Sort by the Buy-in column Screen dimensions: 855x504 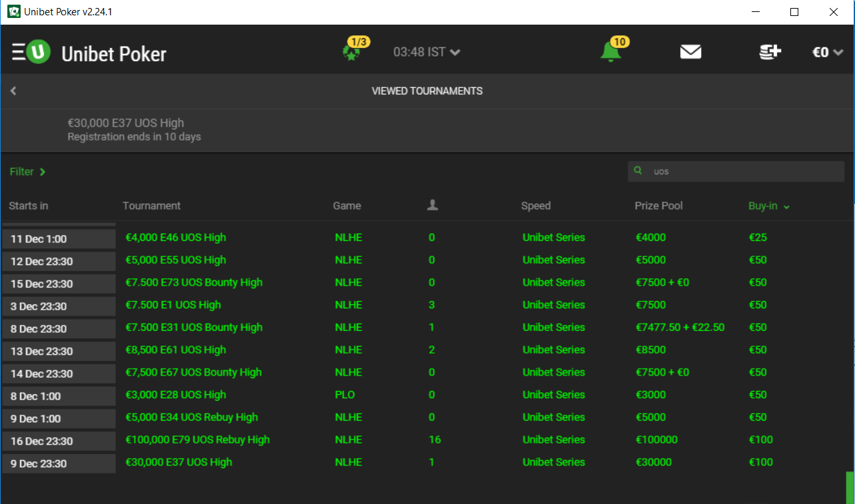pyautogui.click(x=769, y=206)
